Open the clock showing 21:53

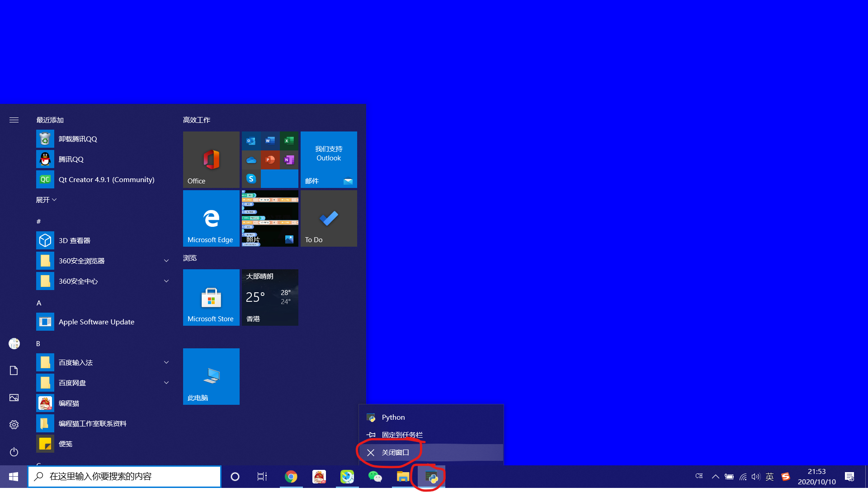816,476
